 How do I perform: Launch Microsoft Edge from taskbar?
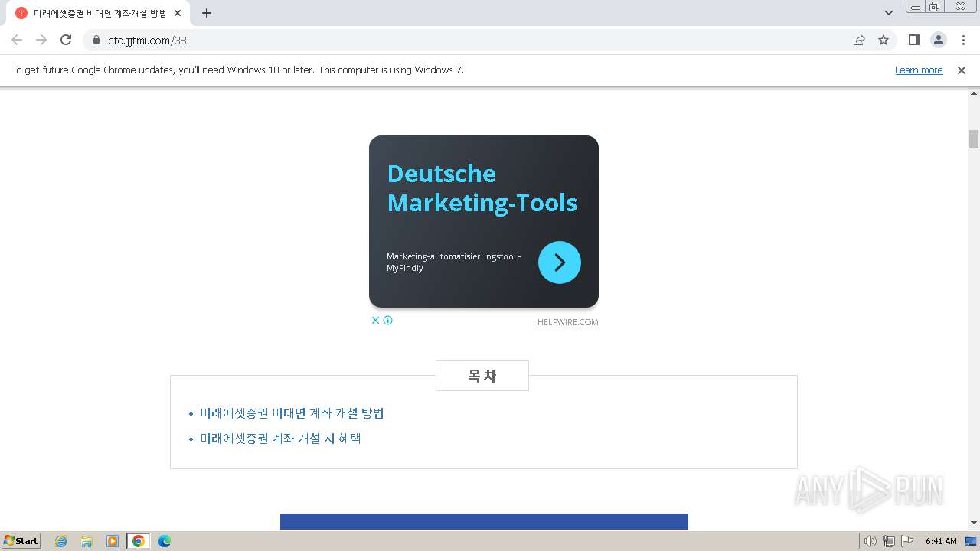pyautogui.click(x=165, y=541)
